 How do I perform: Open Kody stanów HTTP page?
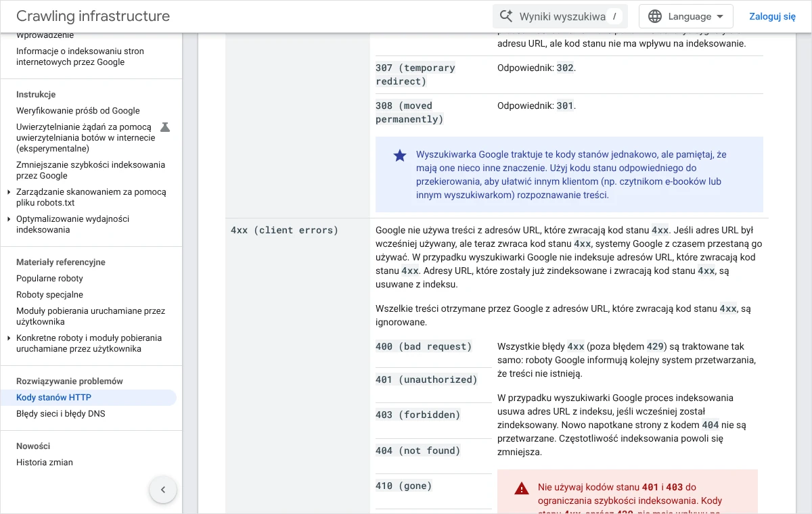pos(53,398)
